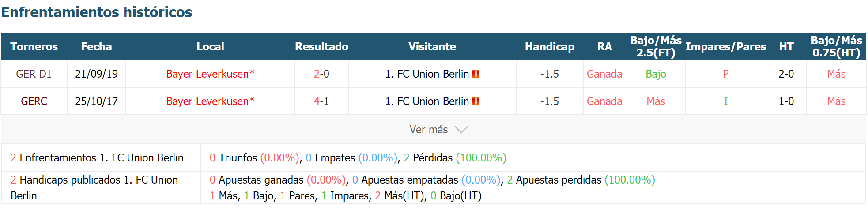Expand the Ver más chevron arrow
This screenshot has height=210, width=868.
461,130
